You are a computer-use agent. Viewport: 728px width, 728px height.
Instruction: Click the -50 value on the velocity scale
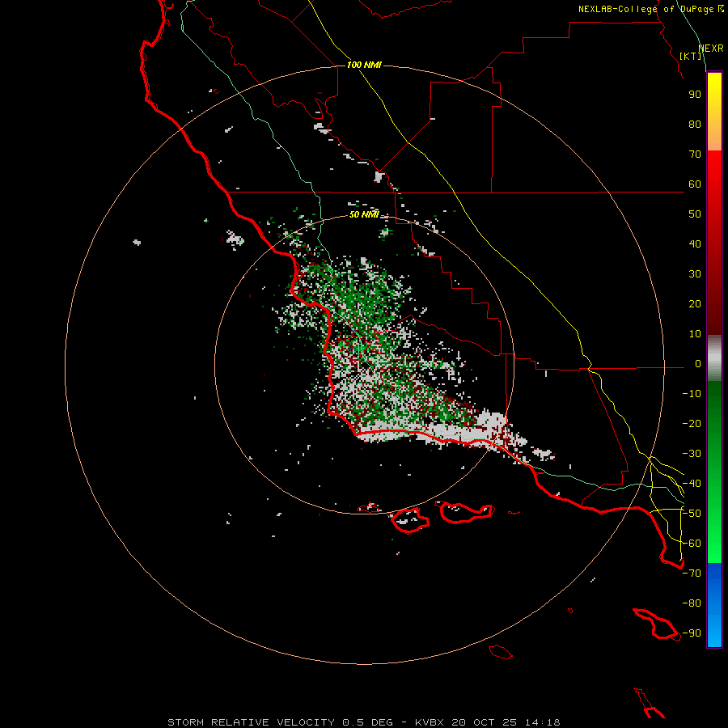click(x=692, y=514)
